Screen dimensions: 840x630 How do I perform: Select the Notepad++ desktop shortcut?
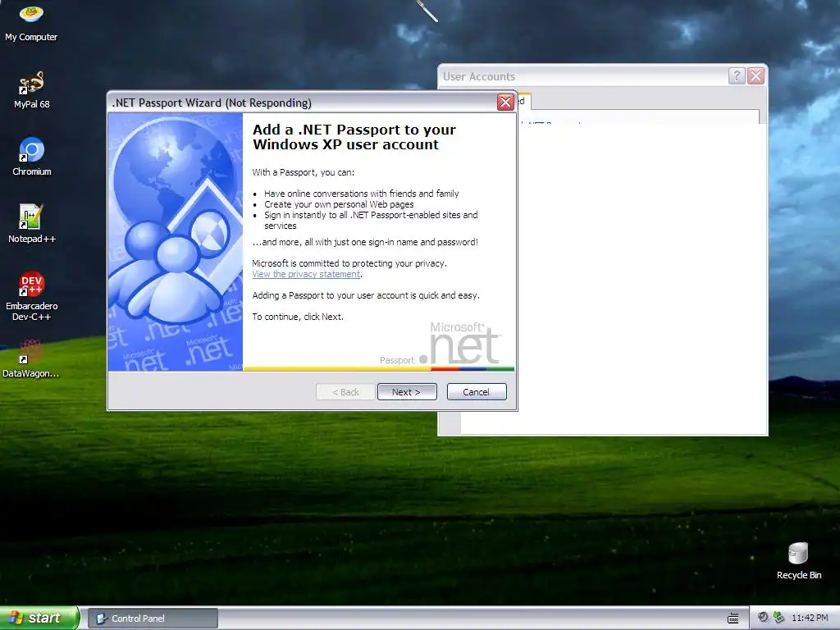(32, 224)
